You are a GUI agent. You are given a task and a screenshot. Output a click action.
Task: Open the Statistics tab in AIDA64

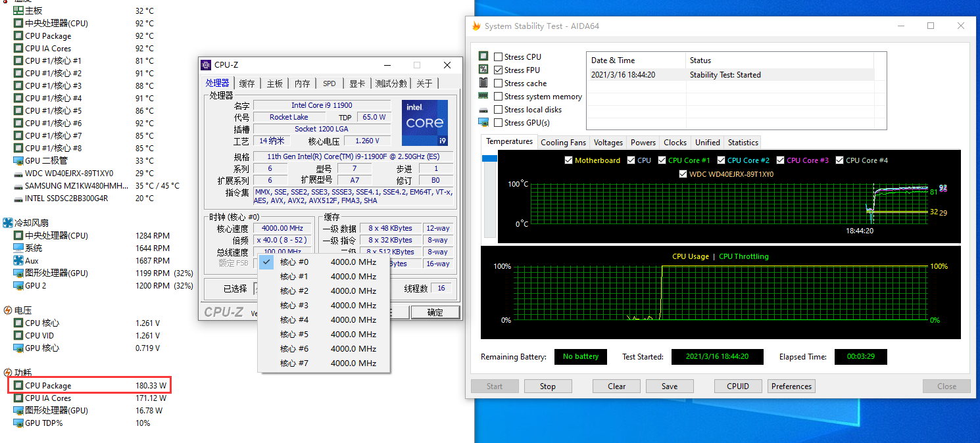pos(743,142)
